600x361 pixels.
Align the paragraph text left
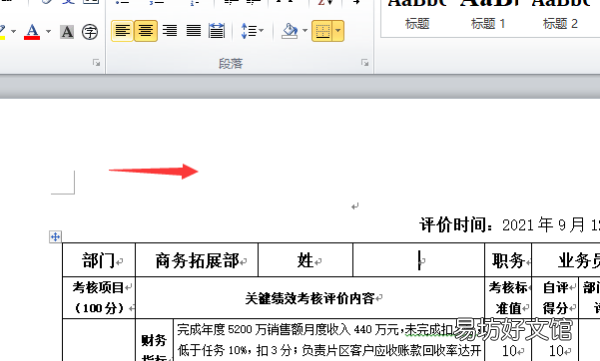click(122, 31)
